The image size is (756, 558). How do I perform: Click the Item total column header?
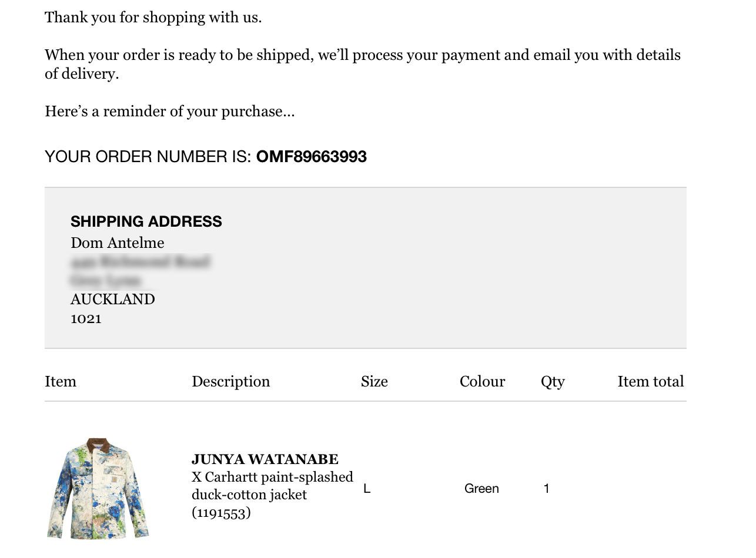pos(651,382)
